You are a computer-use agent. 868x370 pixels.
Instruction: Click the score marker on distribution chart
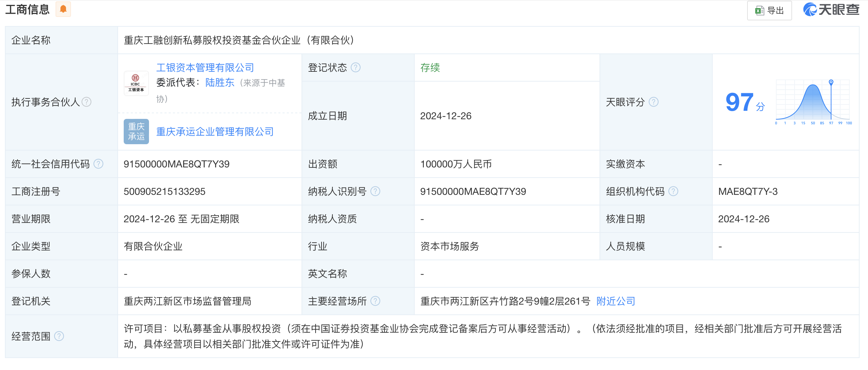coord(831,82)
